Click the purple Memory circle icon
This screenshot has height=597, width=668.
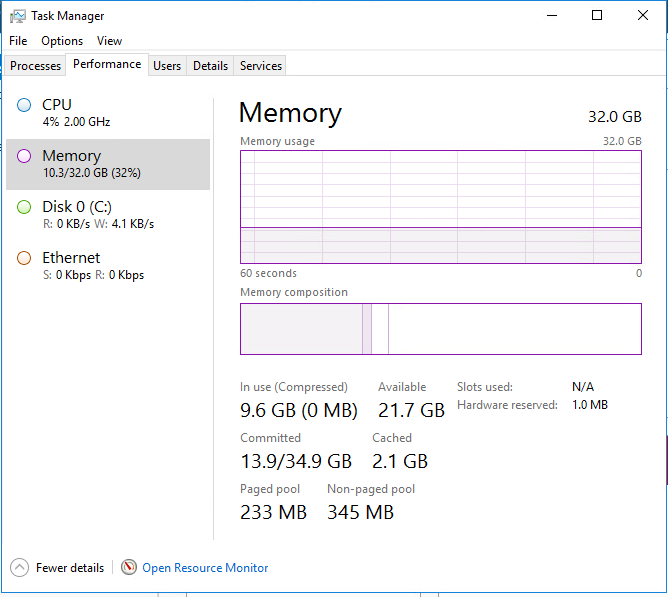pos(24,156)
